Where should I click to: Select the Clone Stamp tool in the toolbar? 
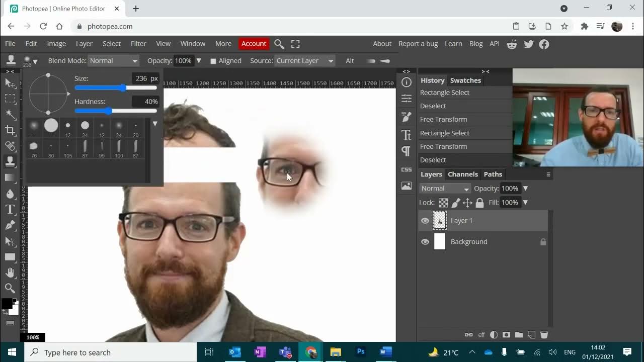10,161
